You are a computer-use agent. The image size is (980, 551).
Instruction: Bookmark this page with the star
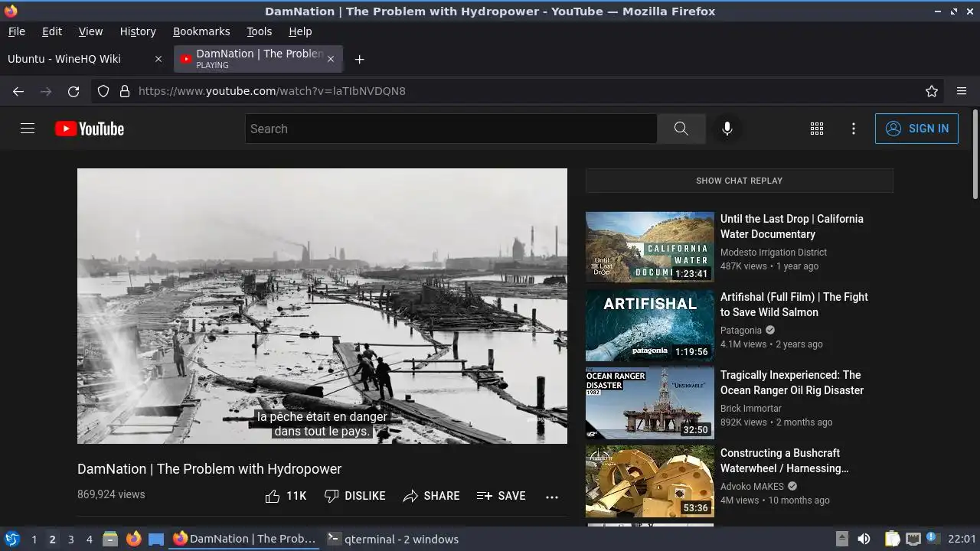(x=932, y=91)
